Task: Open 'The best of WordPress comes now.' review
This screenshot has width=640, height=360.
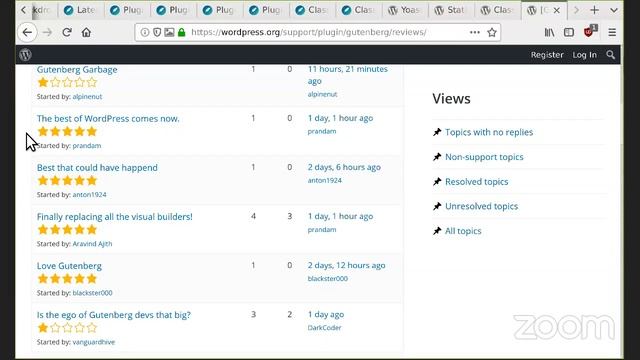Action: 108,118
